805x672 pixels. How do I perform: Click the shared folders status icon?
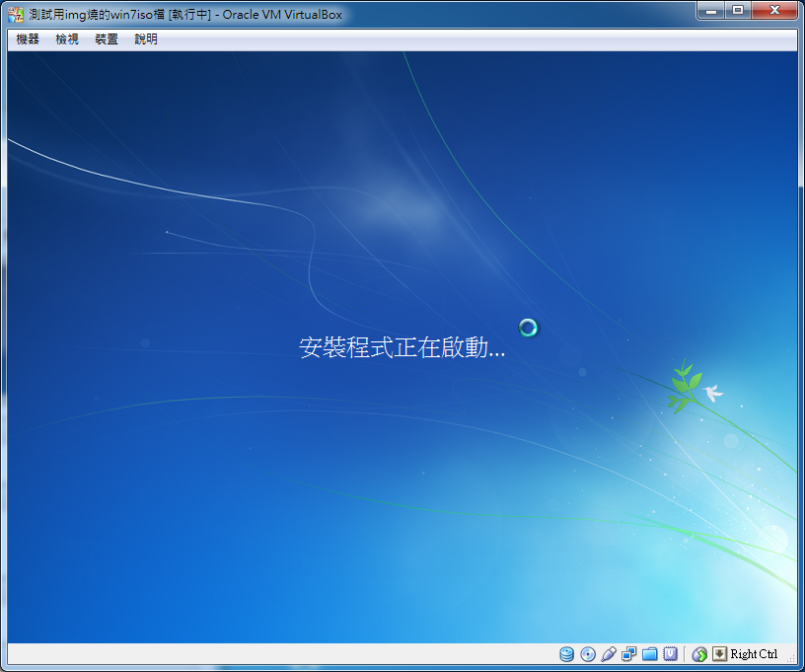click(649, 654)
